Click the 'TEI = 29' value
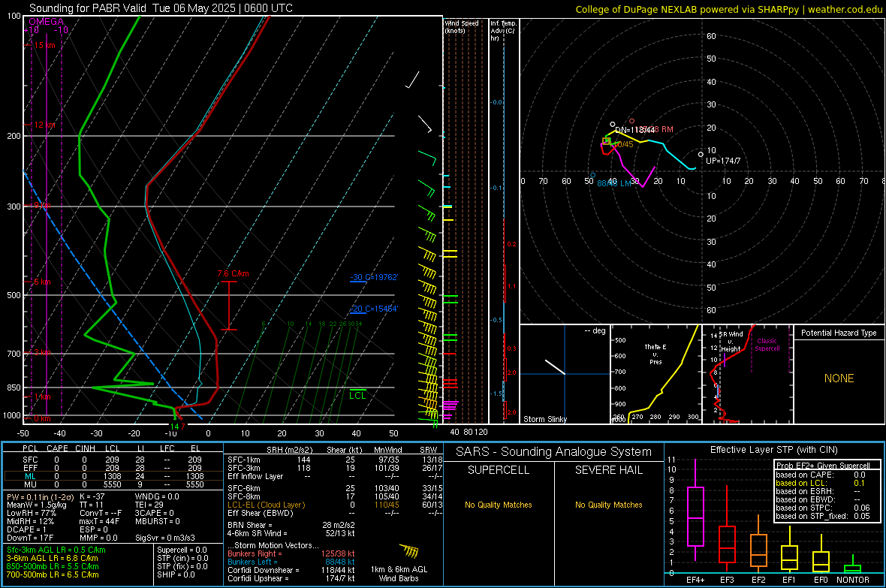 [149, 505]
